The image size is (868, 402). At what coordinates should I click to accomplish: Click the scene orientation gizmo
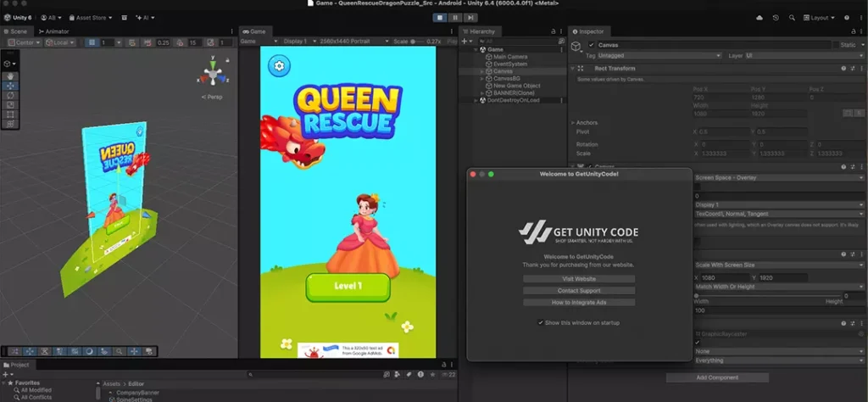[x=213, y=73]
